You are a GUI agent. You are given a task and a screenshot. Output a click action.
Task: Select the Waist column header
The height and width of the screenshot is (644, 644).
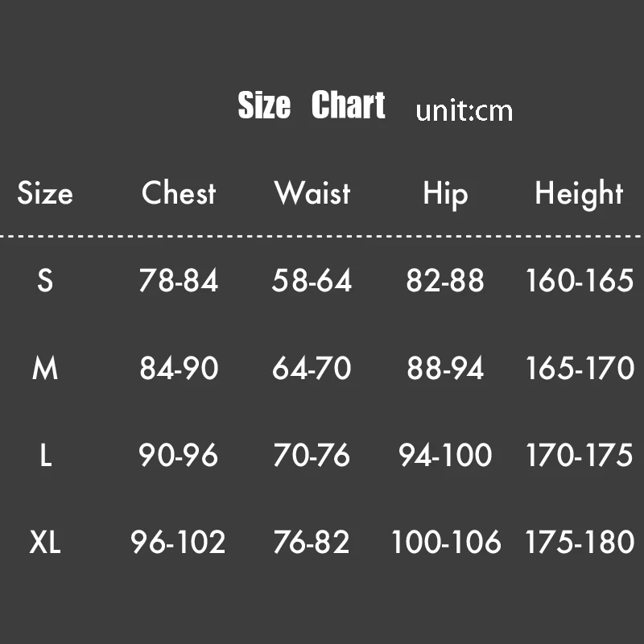click(312, 194)
